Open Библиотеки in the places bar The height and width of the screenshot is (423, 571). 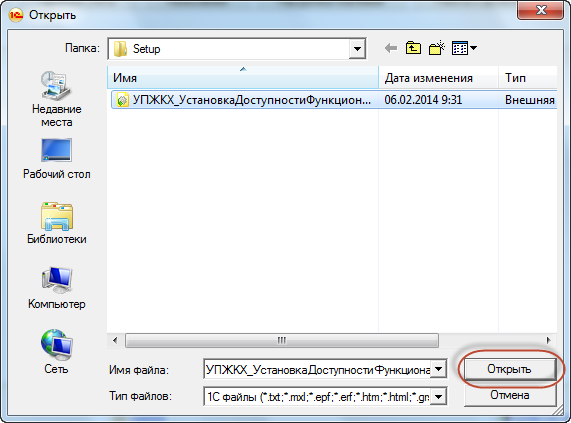click(x=56, y=223)
